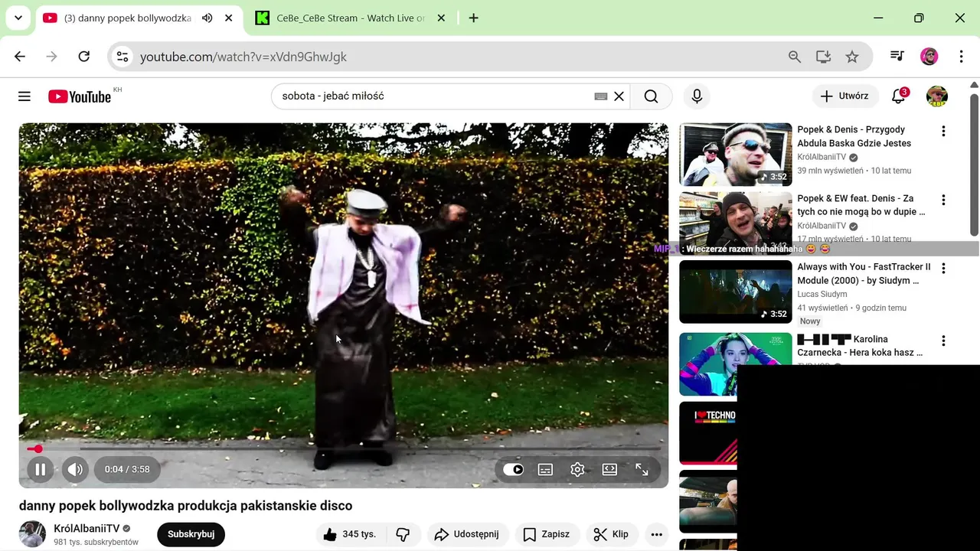
Task: Open options for Za tych co nie mogą video
Action: pos(943,201)
